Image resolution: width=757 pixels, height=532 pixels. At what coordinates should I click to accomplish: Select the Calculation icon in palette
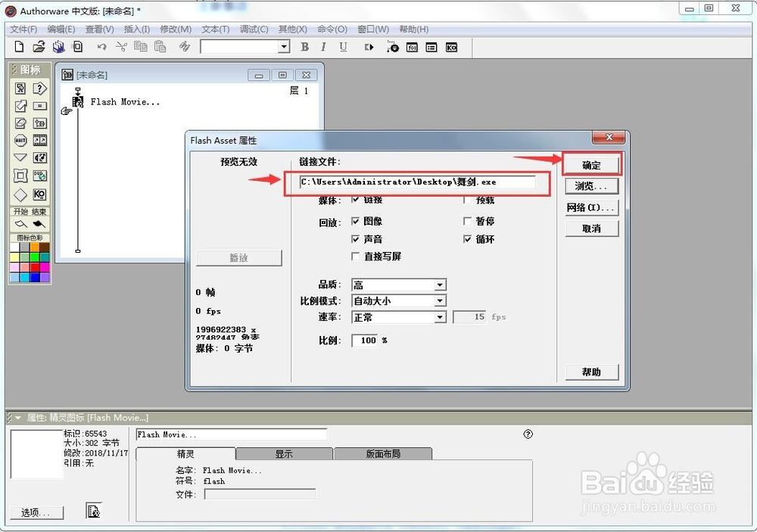tap(39, 106)
